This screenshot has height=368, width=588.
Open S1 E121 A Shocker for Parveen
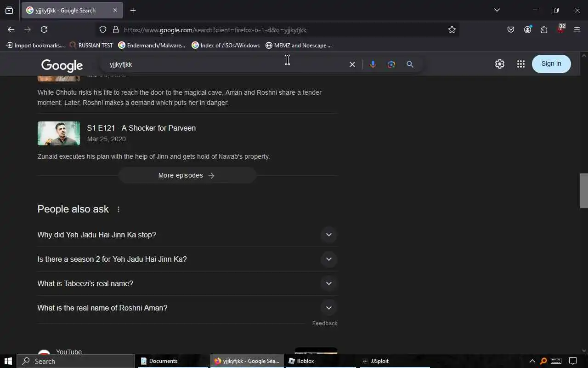click(x=141, y=128)
